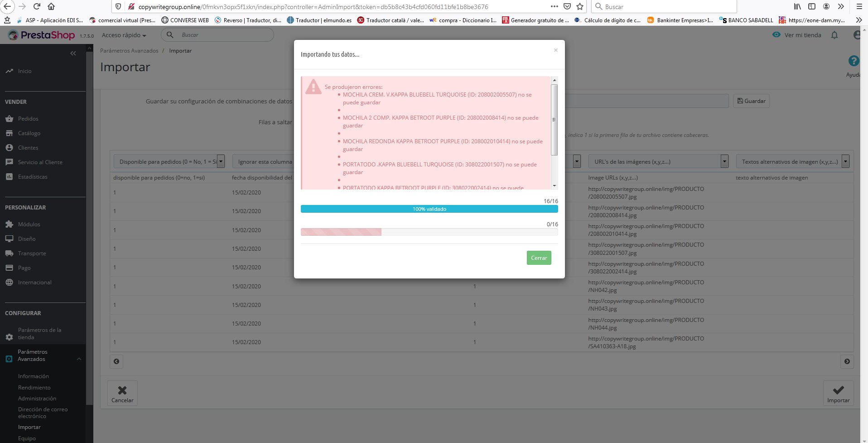Close the import dialog with the X
This screenshot has width=868, height=443.
(x=555, y=50)
